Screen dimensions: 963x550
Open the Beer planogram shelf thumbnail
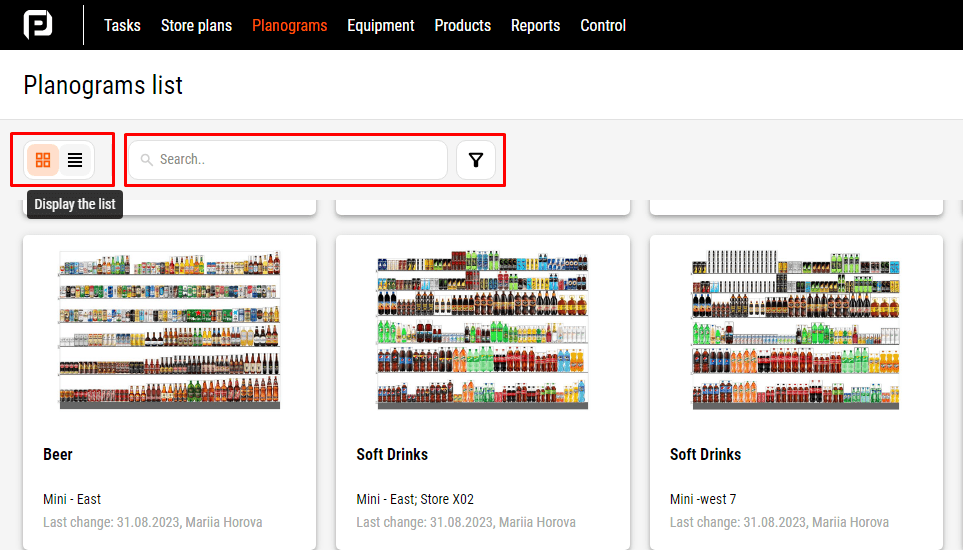pyautogui.click(x=169, y=330)
